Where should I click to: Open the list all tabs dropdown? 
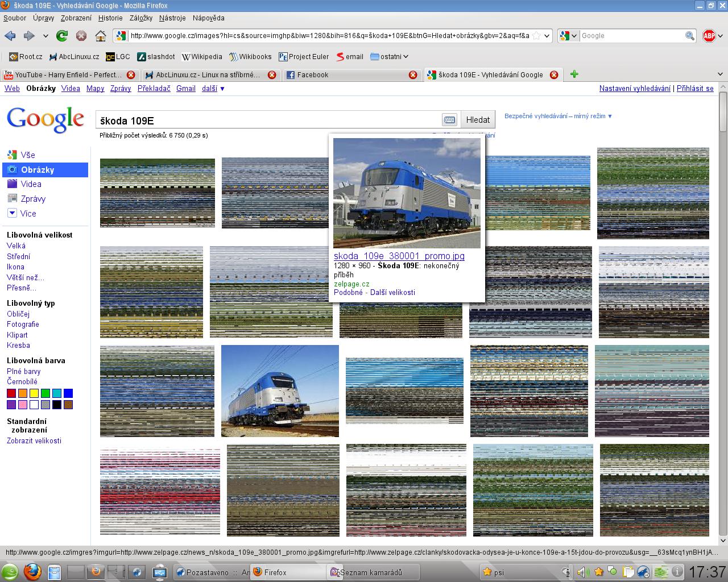tap(720, 74)
